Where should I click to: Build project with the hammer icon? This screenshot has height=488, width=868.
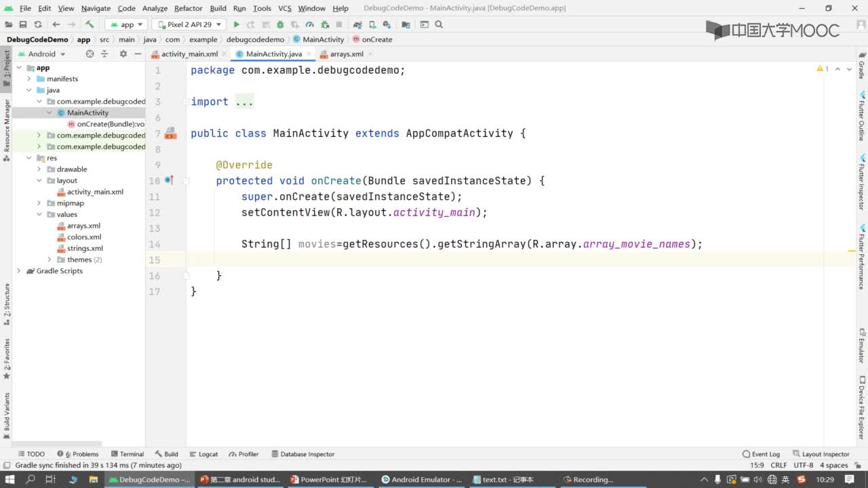coord(90,24)
